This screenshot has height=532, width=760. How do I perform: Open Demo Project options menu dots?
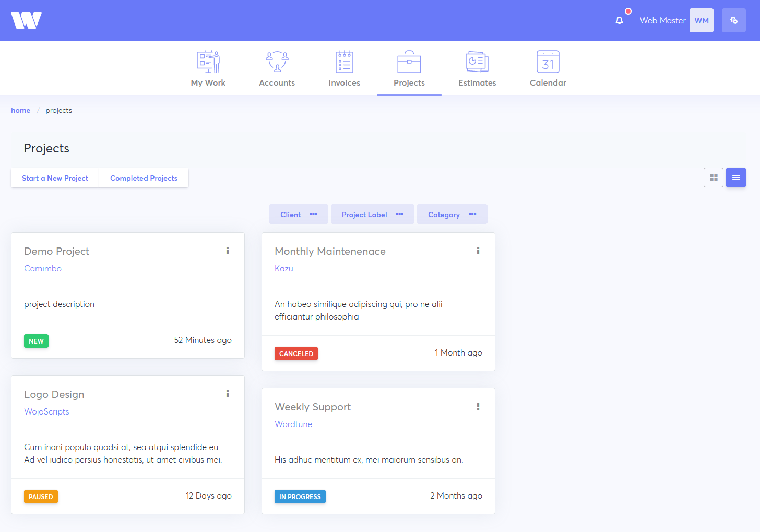[228, 251]
